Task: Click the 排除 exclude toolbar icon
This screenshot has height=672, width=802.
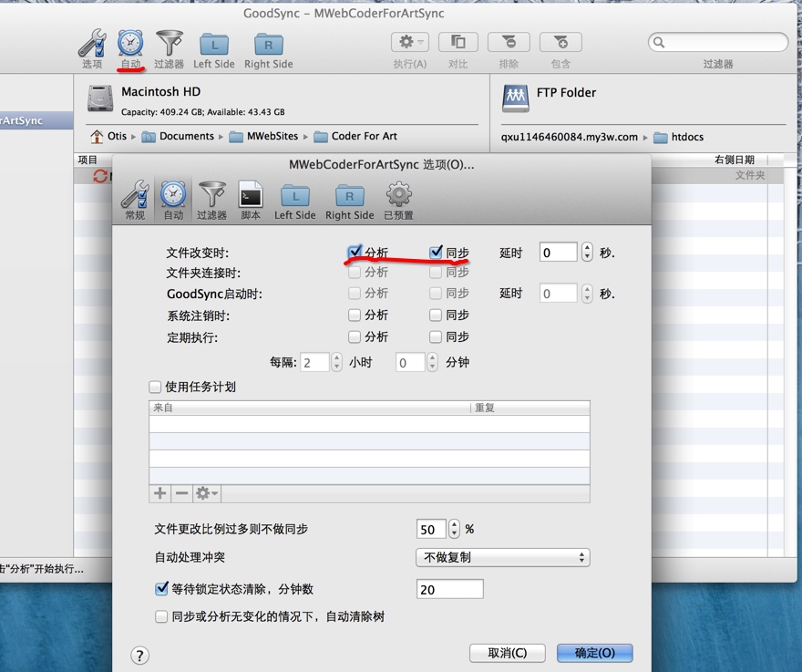Action: click(509, 42)
